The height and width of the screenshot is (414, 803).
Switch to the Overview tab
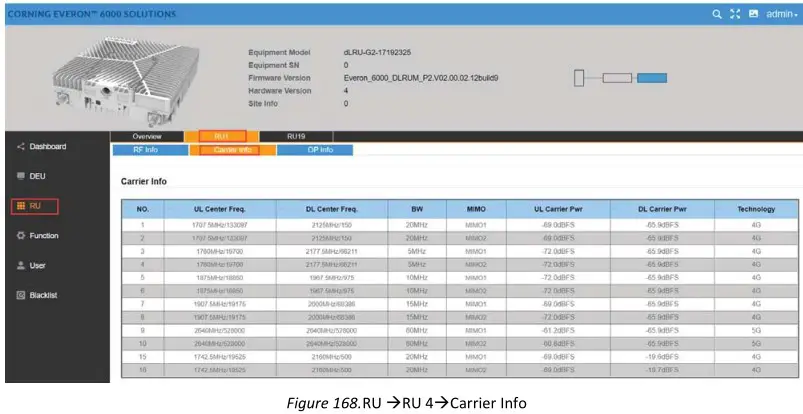pos(147,136)
